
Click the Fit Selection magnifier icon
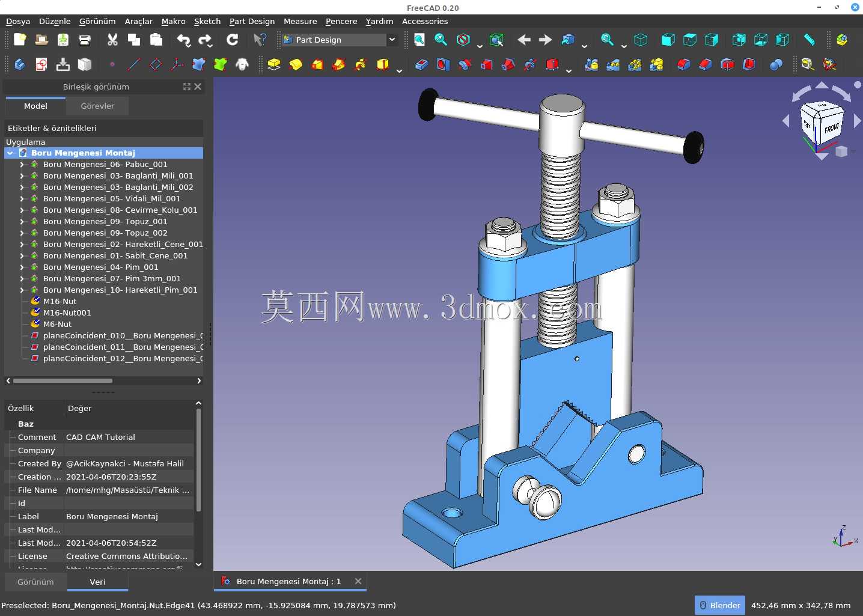coord(441,40)
